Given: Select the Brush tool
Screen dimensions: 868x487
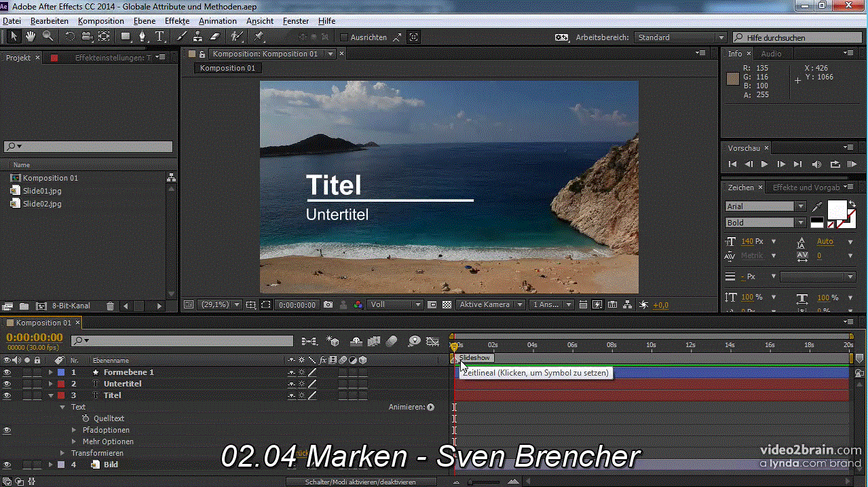Looking at the screenshot, I should click(x=182, y=37).
